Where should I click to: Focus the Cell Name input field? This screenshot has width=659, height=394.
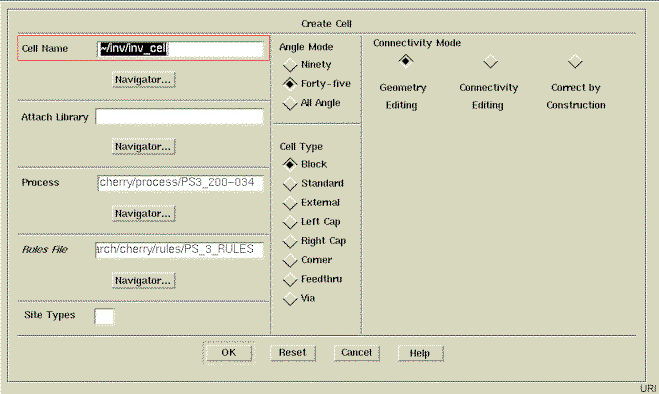(180, 49)
